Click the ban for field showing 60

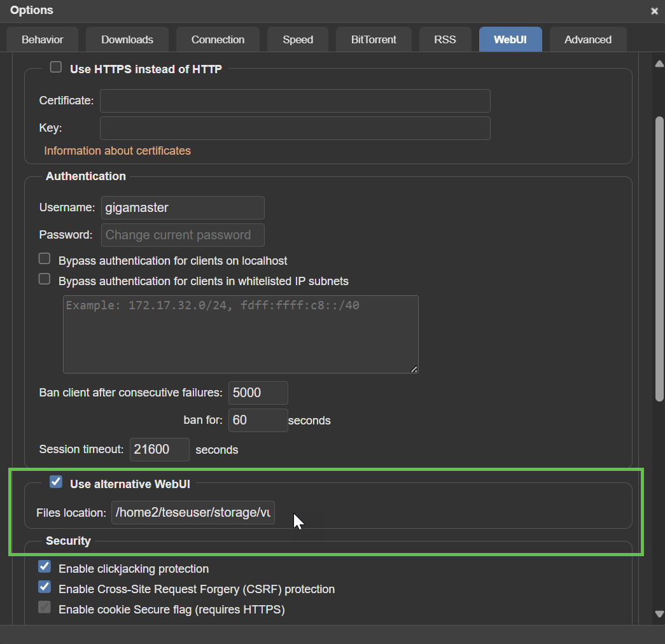click(258, 420)
